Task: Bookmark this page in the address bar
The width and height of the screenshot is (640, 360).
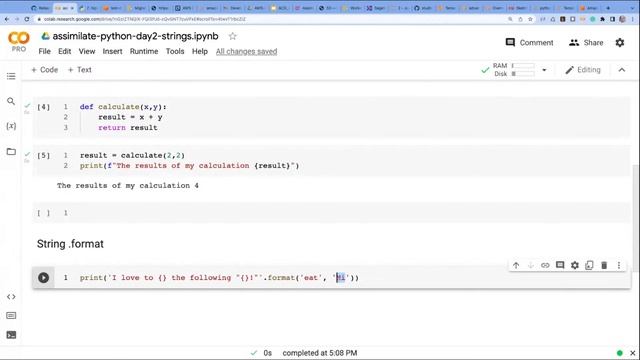Action: tap(530, 19)
